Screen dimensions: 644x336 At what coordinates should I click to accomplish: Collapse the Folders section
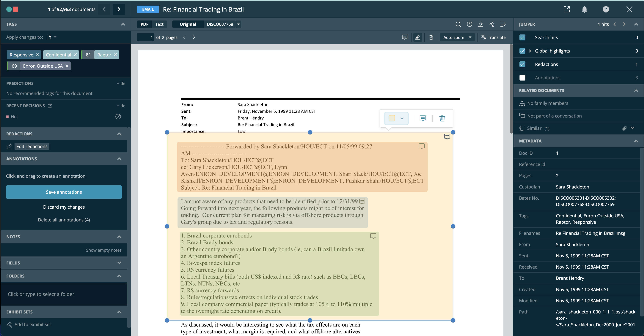click(119, 276)
